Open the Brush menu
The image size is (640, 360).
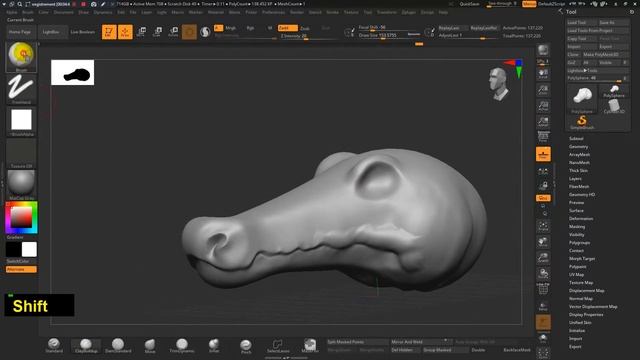[x=28, y=12]
